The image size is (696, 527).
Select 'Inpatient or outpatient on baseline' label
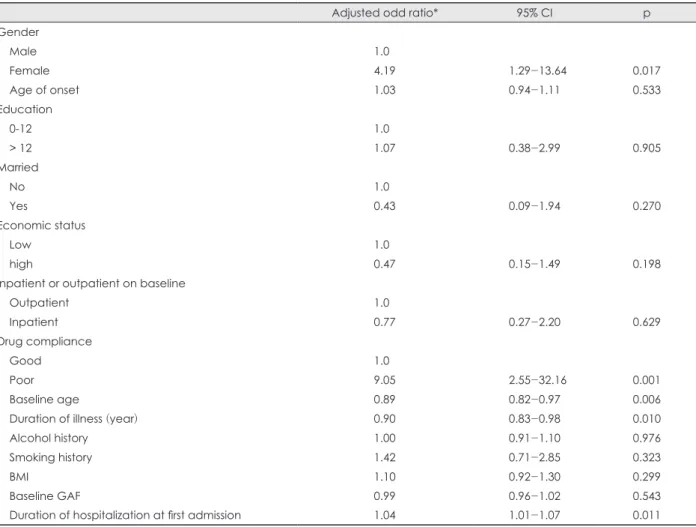(92, 284)
